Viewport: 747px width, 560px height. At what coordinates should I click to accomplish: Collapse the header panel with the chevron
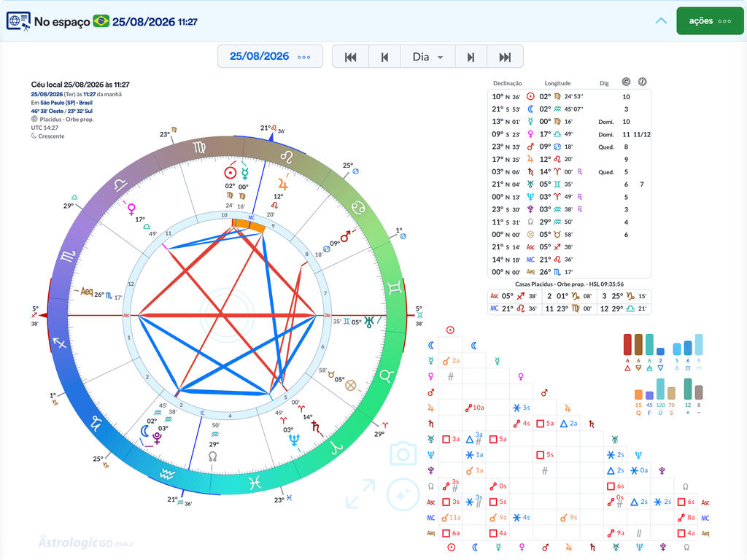tap(661, 21)
